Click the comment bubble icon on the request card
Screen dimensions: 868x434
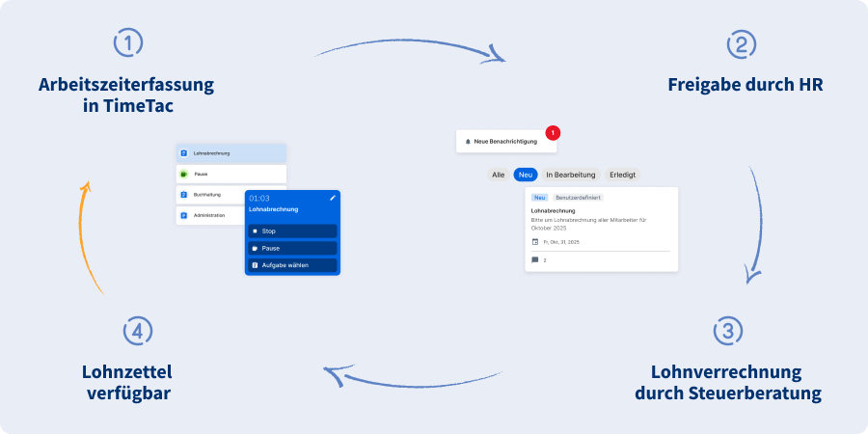534,260
